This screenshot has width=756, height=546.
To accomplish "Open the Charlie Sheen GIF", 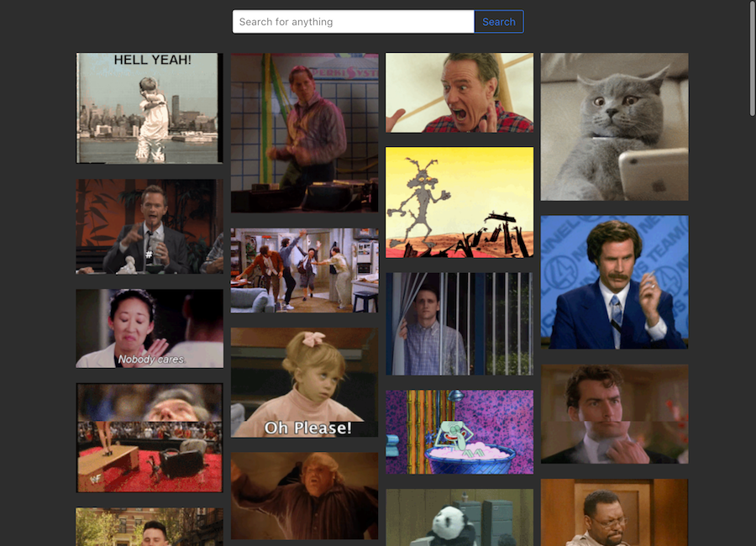I will 614,413.
